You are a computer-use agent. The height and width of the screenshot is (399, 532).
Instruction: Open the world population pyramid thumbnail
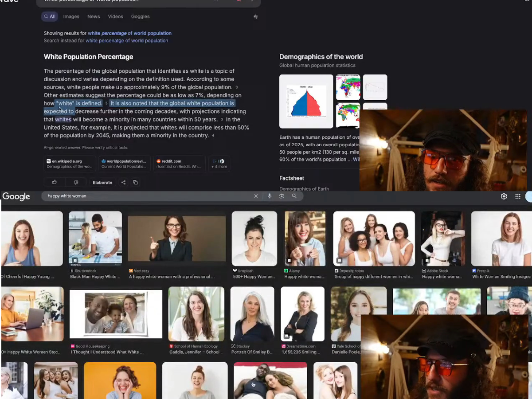click(x=306, y=101)
